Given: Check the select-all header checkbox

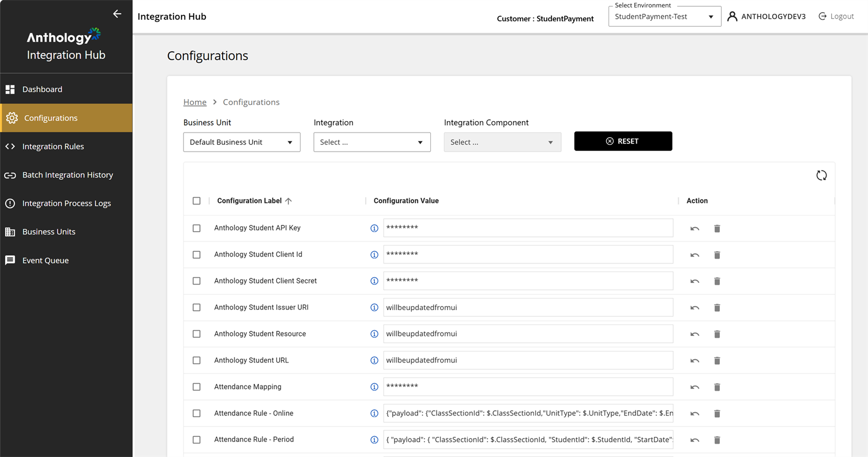Looking at the screenshot, I should click(197, 201).
